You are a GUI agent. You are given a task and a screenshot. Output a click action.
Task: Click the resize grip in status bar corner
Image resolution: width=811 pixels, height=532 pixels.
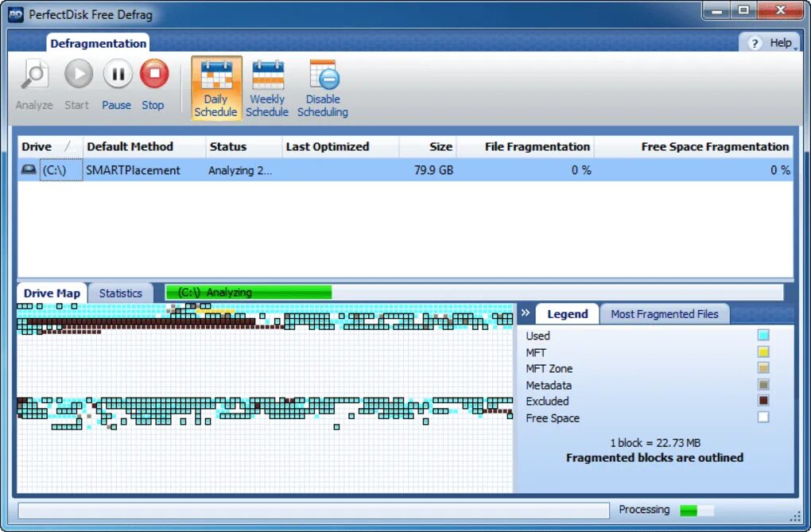point(795,516)
